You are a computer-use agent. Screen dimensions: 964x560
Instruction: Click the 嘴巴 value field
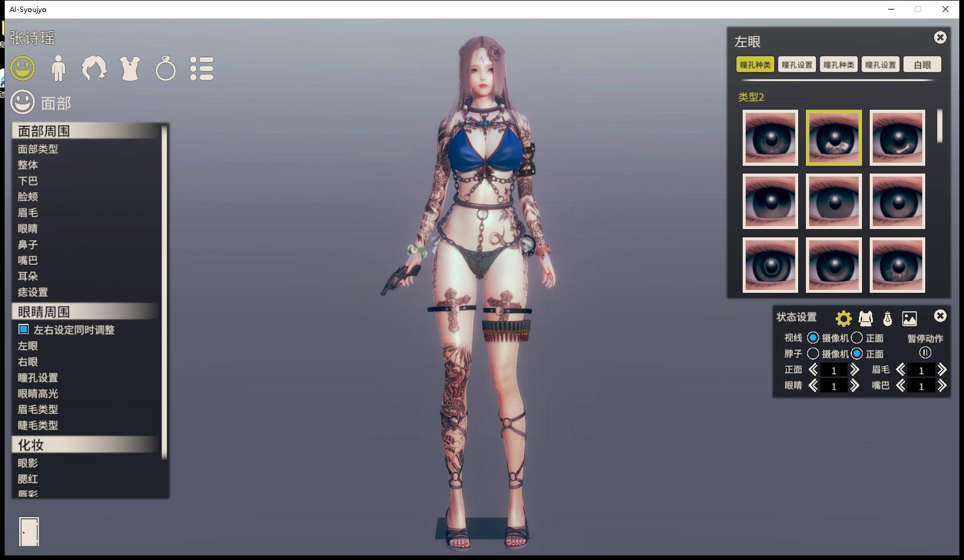pos(921,386)
